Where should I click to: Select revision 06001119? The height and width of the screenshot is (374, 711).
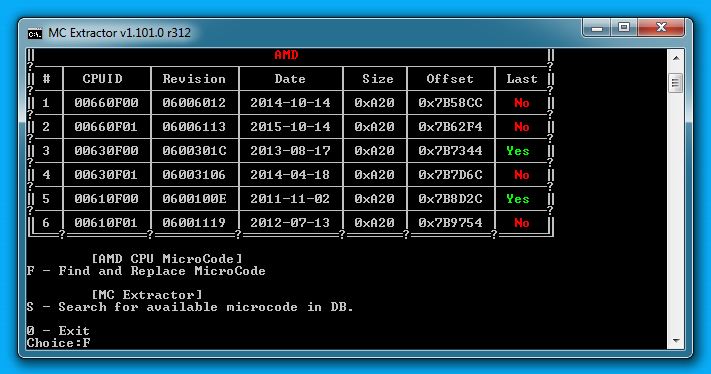coord(194,223)
